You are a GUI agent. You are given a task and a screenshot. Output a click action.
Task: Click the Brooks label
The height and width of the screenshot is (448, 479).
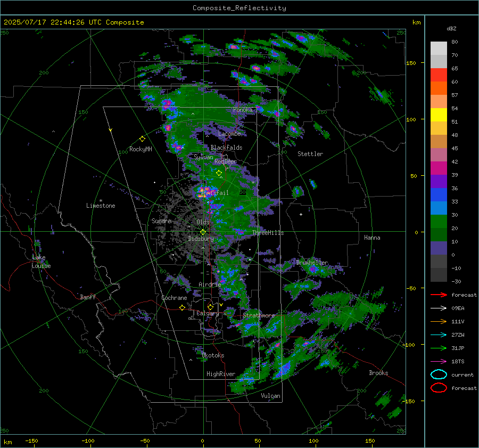378,373
